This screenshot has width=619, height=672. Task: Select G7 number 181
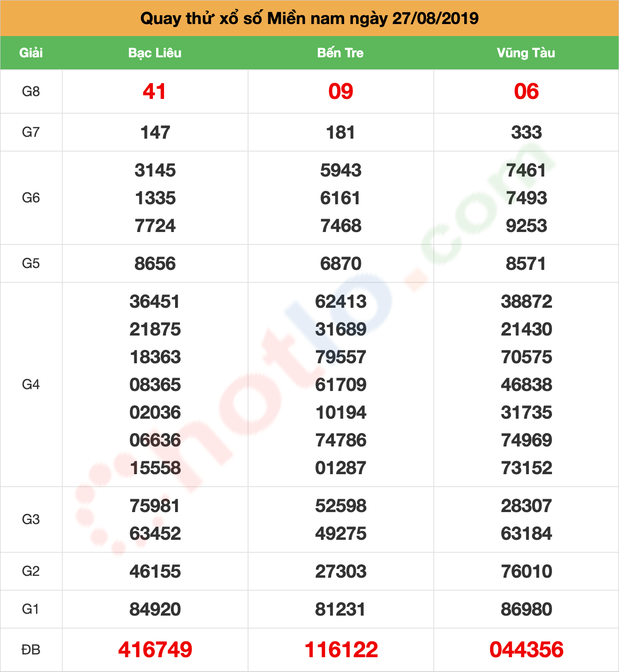(x=341, y=133)
